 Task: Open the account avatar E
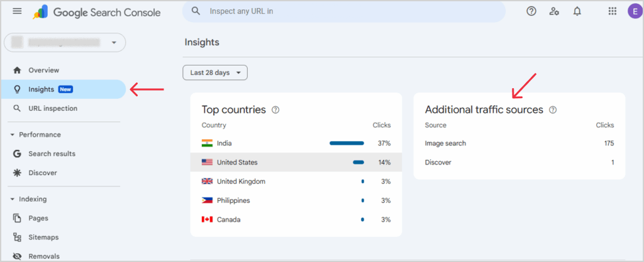coord(635,11)
